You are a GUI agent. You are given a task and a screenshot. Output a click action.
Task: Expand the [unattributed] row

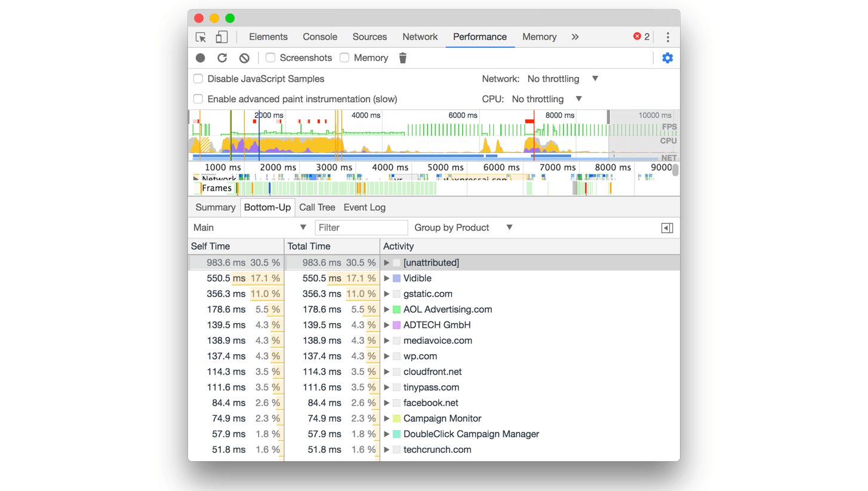[387, 263]
